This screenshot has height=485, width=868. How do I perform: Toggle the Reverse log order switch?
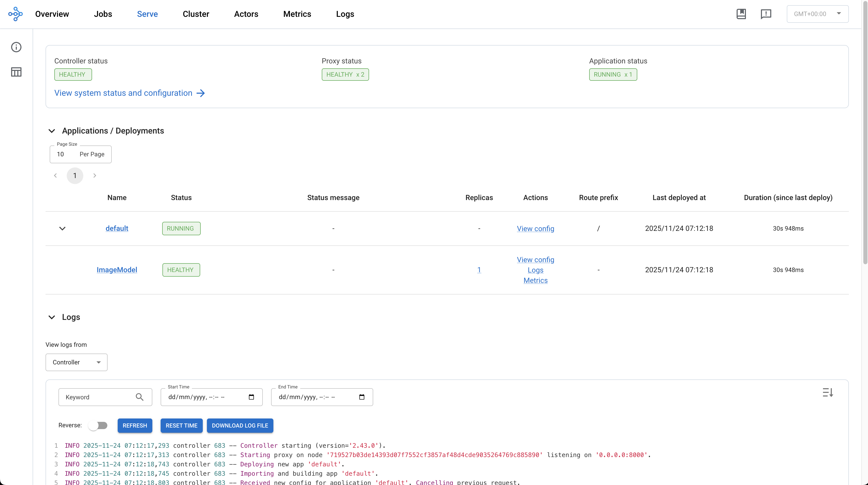(x=98, y=425)
